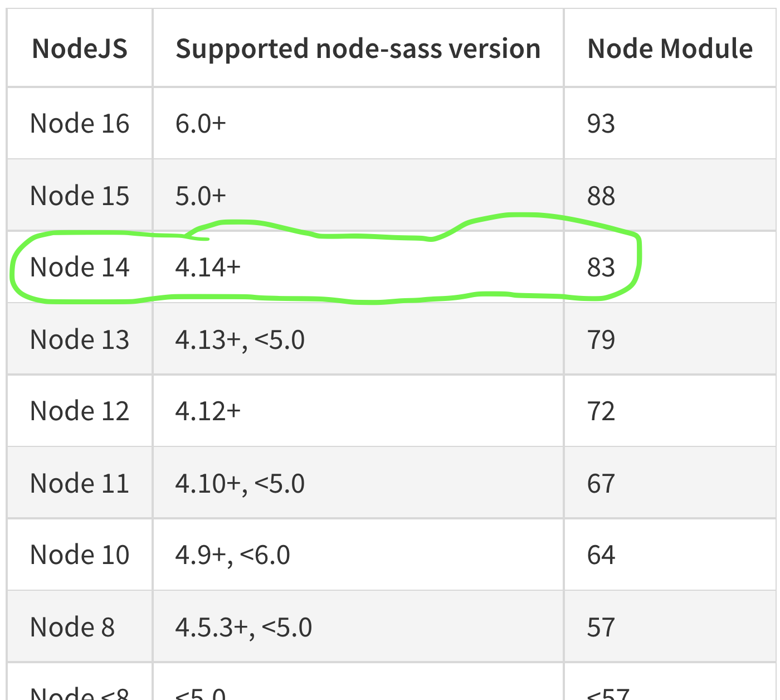The width and height of the screenshot is (780, 700).
Task: Select the Node 16 cell
Action: click(80, 123)
